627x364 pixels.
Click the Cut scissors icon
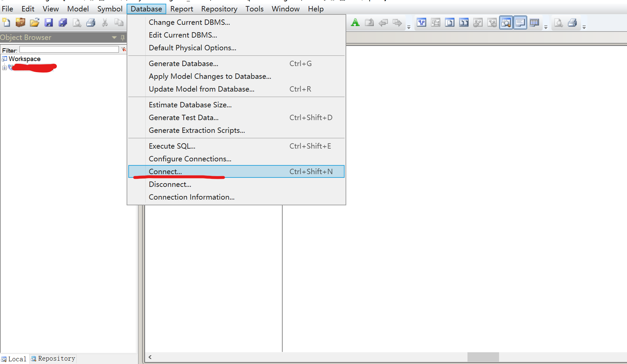(x=105, y=22)
